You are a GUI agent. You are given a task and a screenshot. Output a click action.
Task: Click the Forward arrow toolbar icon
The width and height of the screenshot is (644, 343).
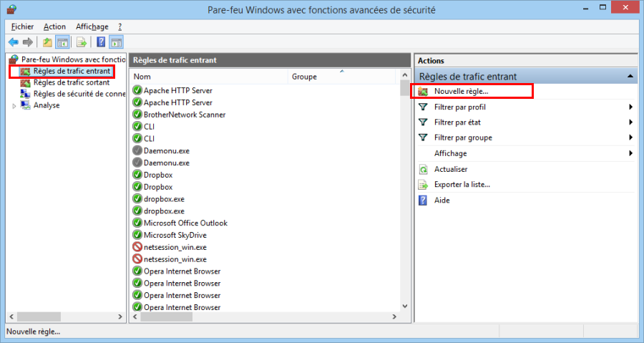click(x=27, y=42)
